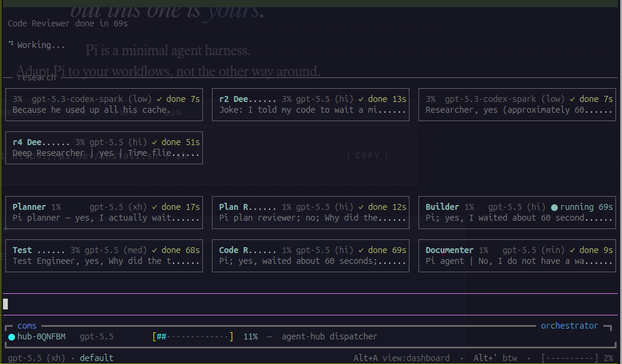622x364 pixels.
Task: Click the checkmark in the Planner card
Action: pyautogui.click(x=154, y=207)
